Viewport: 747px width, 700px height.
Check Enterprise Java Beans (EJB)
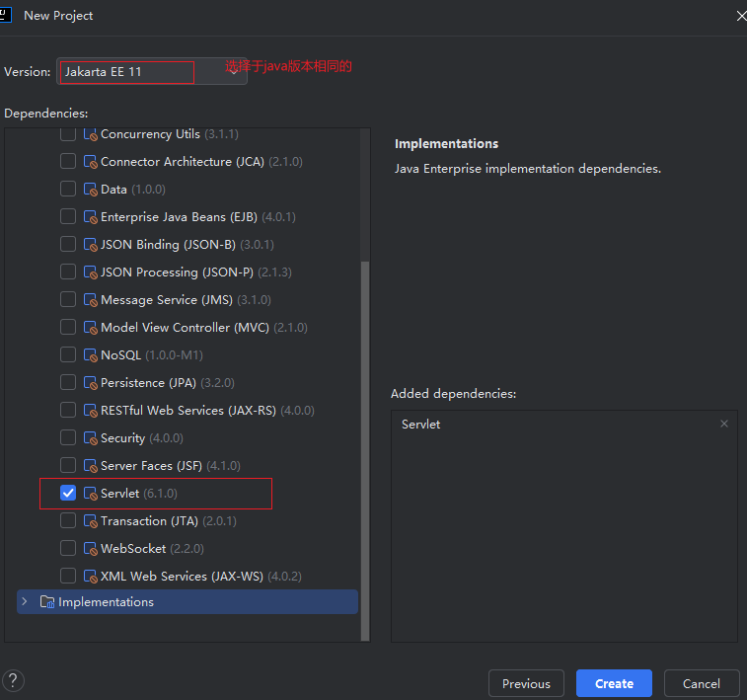pos(68,216)
